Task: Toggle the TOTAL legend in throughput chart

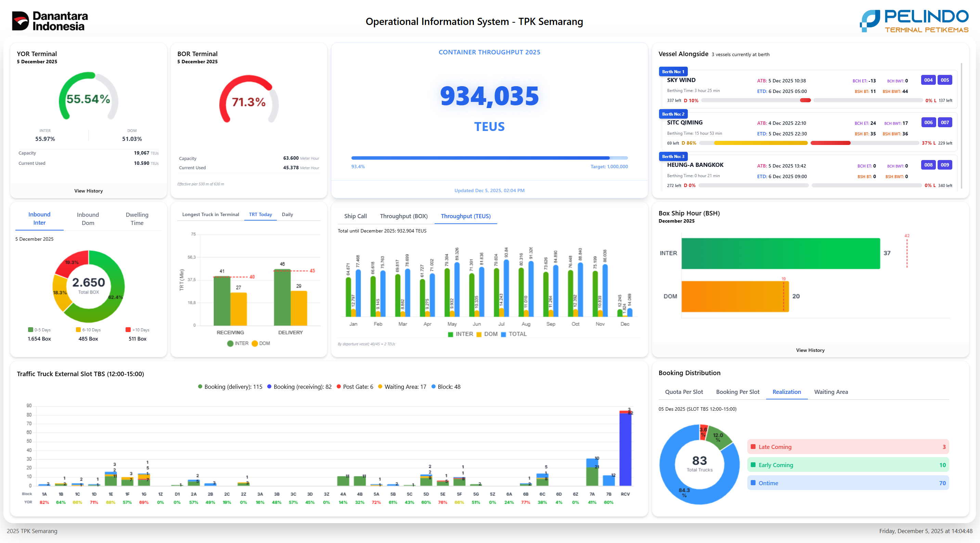Action: [514, 334]
